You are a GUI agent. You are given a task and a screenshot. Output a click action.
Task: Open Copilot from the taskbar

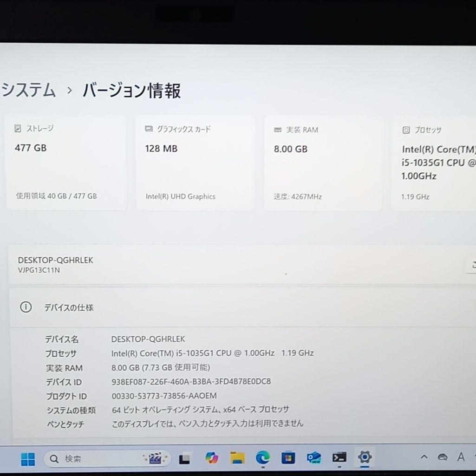point(212,458)
